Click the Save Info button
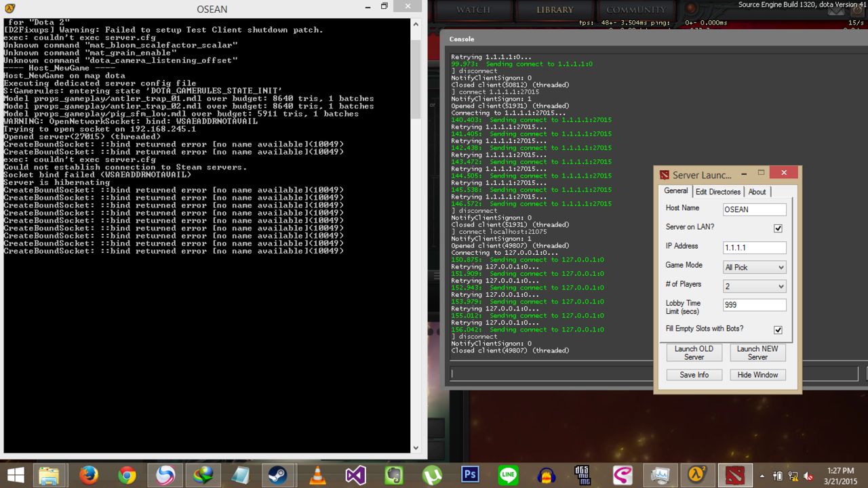The height and width of the screenshot is (488, 868). coord(694,375)
